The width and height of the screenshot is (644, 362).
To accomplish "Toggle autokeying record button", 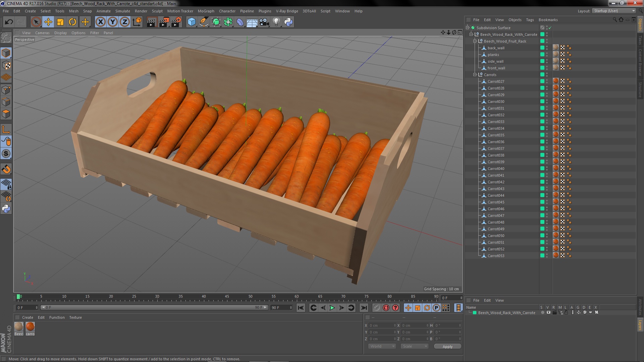I will click(386, 308).
